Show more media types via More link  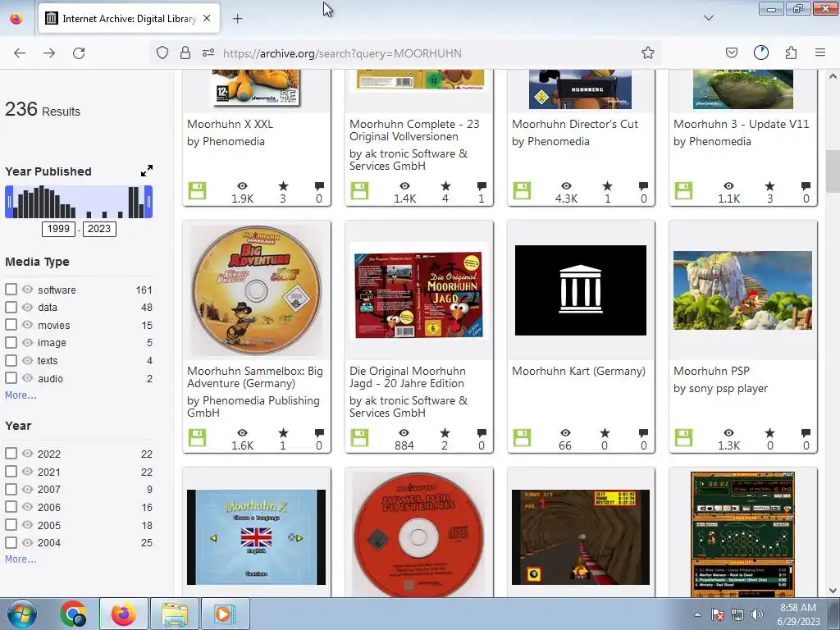[x=21, y=395]
